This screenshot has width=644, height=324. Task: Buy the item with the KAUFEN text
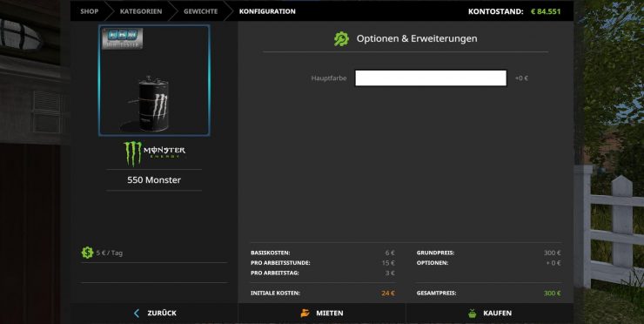[x=498, y=314]
